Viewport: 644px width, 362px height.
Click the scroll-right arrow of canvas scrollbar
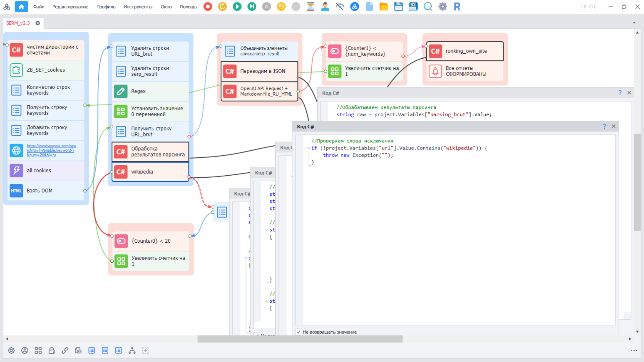(630, 339)
